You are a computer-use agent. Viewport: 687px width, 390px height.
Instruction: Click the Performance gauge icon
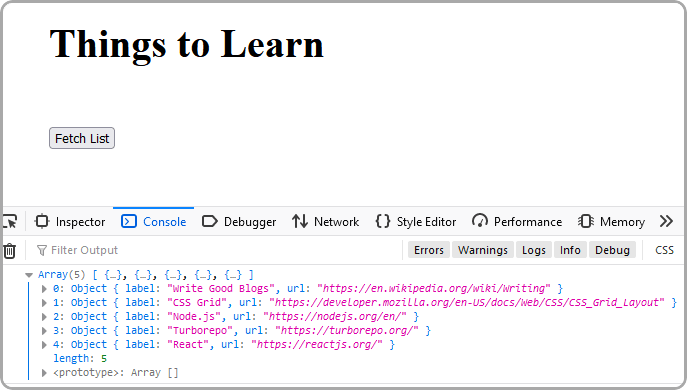pyautogui.click(x=479, y=221)
